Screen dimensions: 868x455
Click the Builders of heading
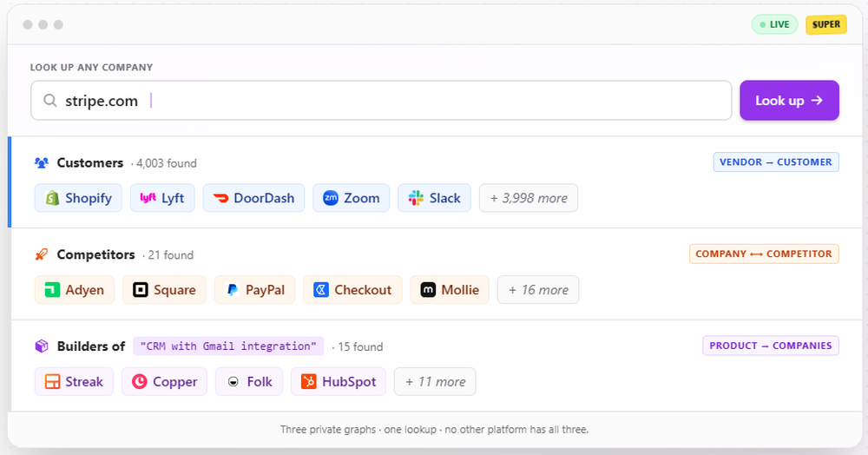(x=91, y=346)
